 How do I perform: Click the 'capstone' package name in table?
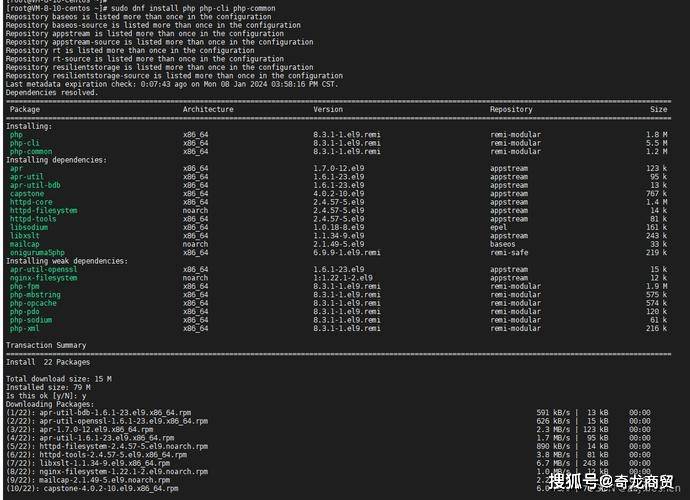(x=27, y=194)
